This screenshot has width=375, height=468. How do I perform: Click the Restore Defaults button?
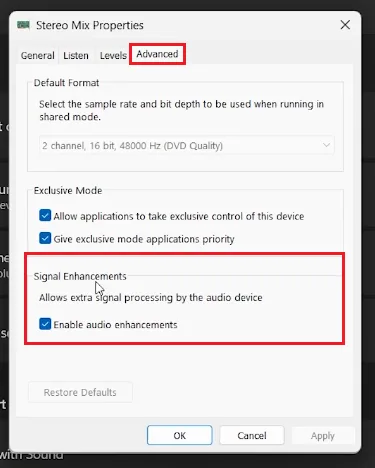80,392
